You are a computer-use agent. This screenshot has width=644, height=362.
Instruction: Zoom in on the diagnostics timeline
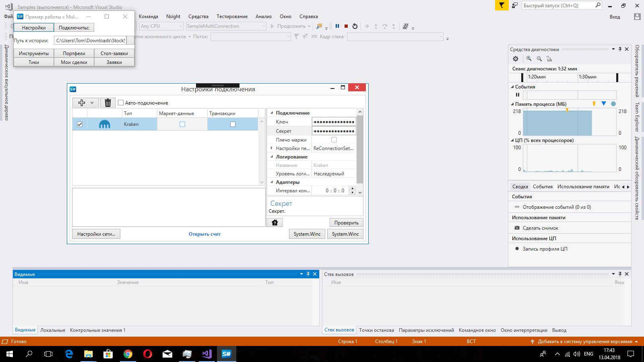pos(529,59)
